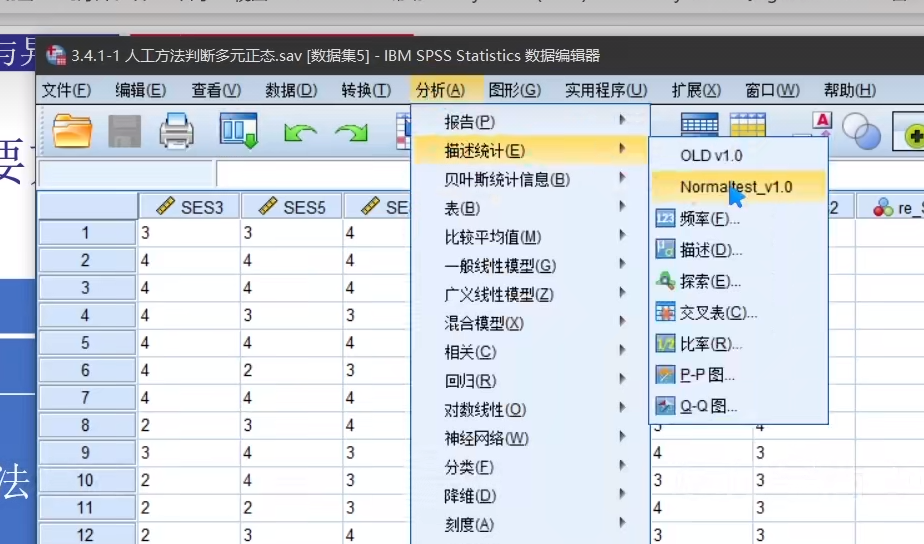The image size is (924, 544).
Task: Open the 数据(D) menu
Action: (291, 90)
